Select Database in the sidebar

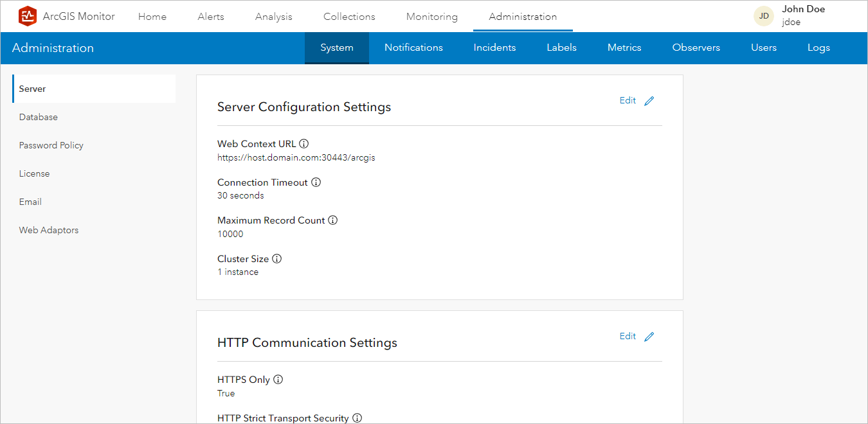[x=38, y=117]
